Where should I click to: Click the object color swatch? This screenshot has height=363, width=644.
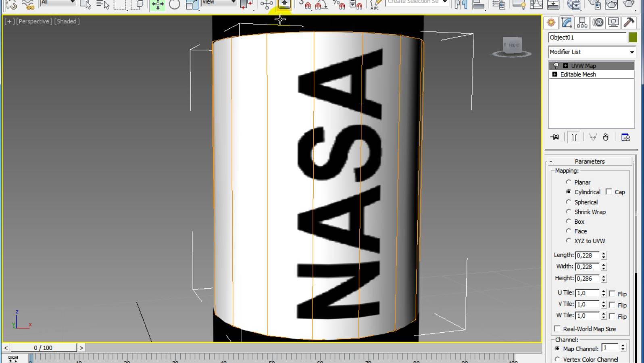[633, 38]
